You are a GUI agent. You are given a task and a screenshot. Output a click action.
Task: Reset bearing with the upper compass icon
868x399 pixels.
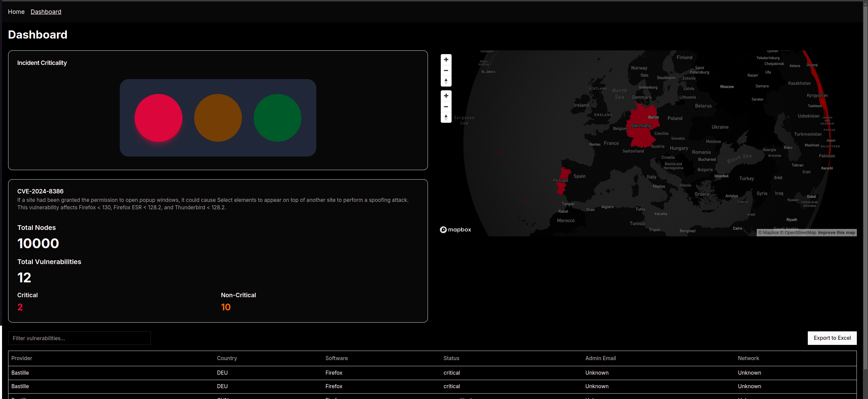(446, 81)
